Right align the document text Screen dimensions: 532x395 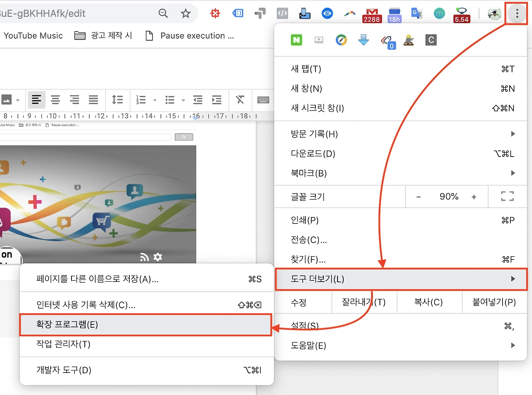coord(74,100)
